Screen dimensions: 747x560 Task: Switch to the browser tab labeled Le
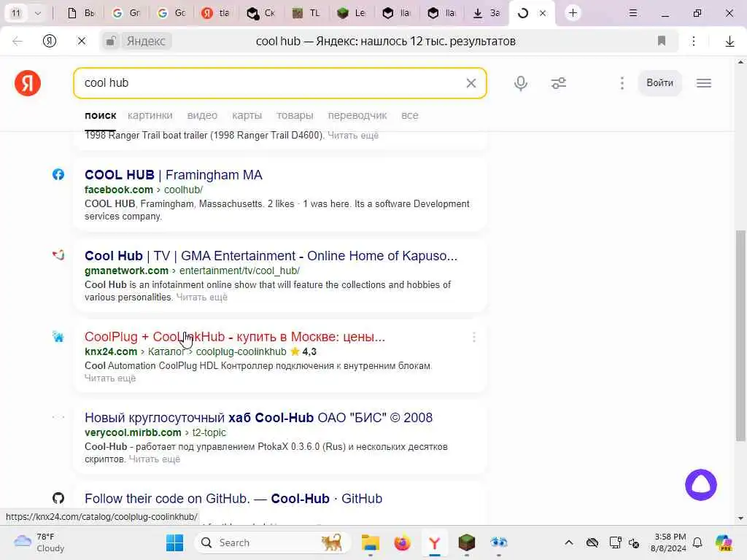click(352, 13)
